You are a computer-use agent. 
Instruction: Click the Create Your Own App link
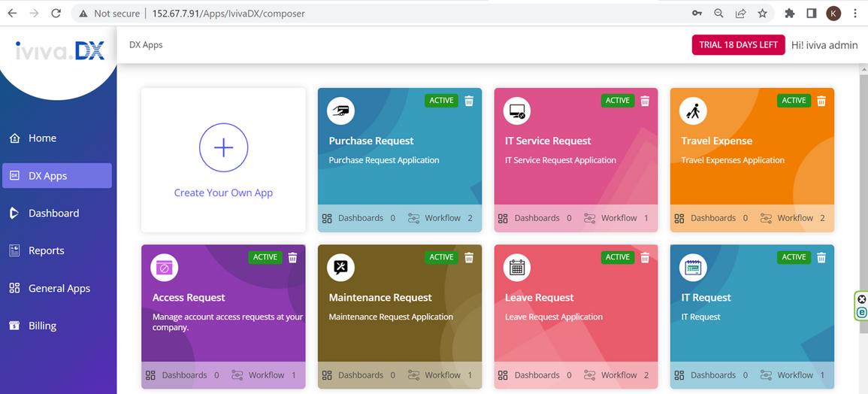coord(224,192)
